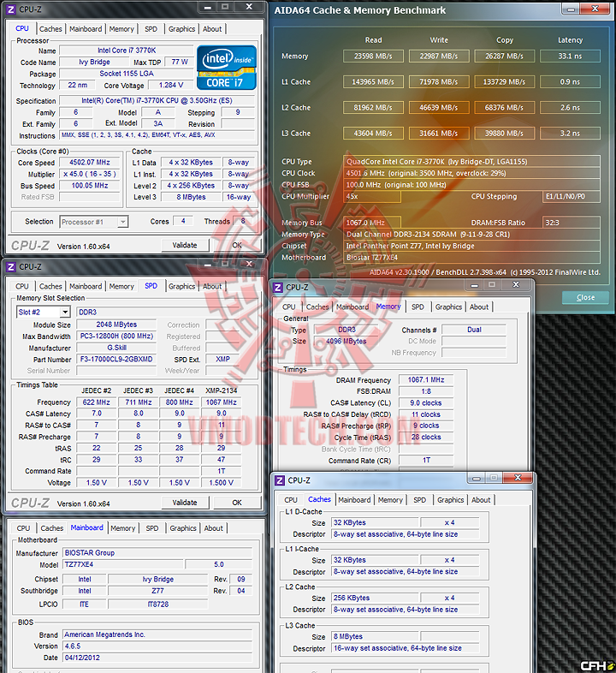Screen dimensions: 616x673
Task: Click the Intel Core i7 logo badge
Action: (x=227, y=68)
